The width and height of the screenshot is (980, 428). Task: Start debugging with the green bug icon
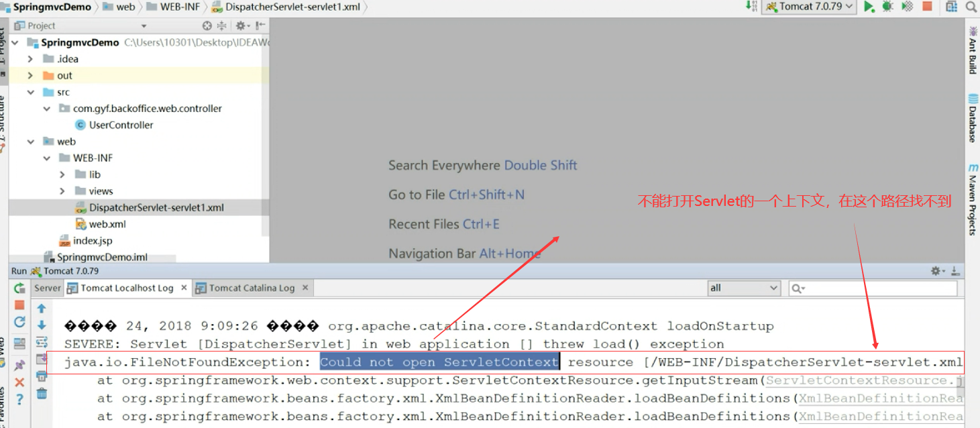click(887, 7)
